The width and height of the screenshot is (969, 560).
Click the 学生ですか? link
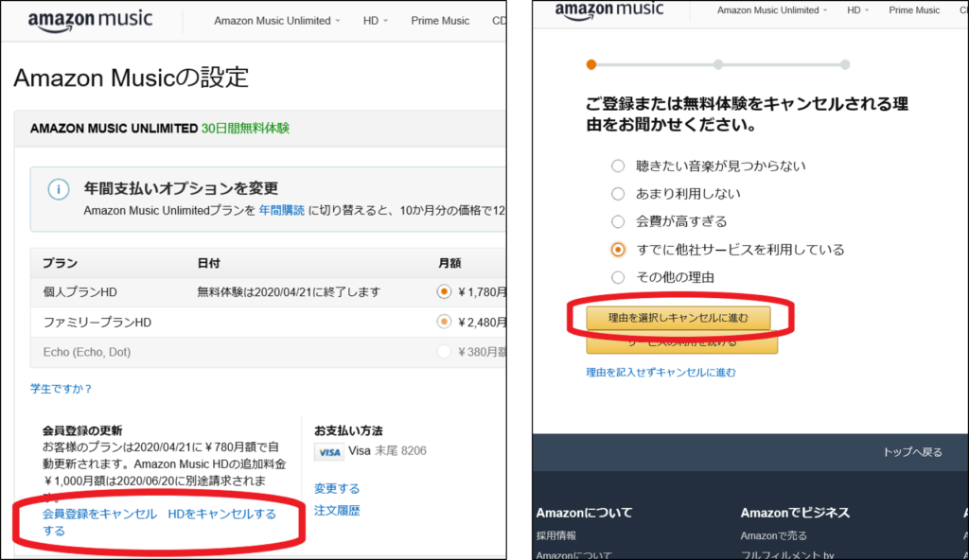pos(62,389)
